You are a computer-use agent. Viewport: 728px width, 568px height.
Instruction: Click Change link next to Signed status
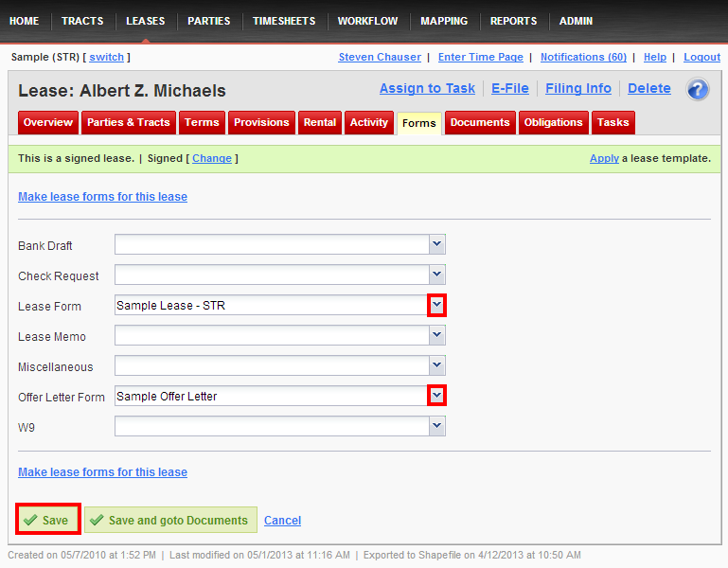pyautogui.click(x=212, y=158)
